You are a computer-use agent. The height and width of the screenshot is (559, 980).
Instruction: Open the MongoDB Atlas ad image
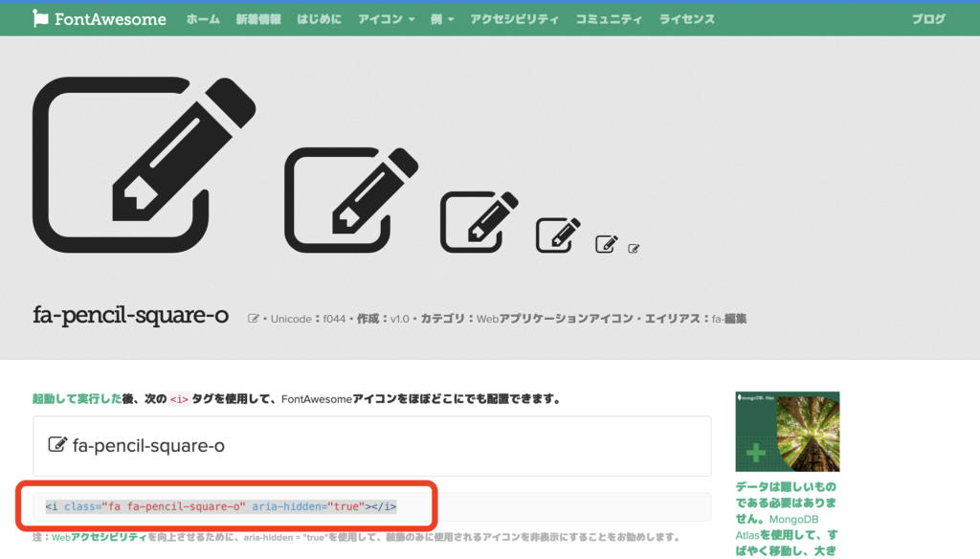[x=788, y=432]
